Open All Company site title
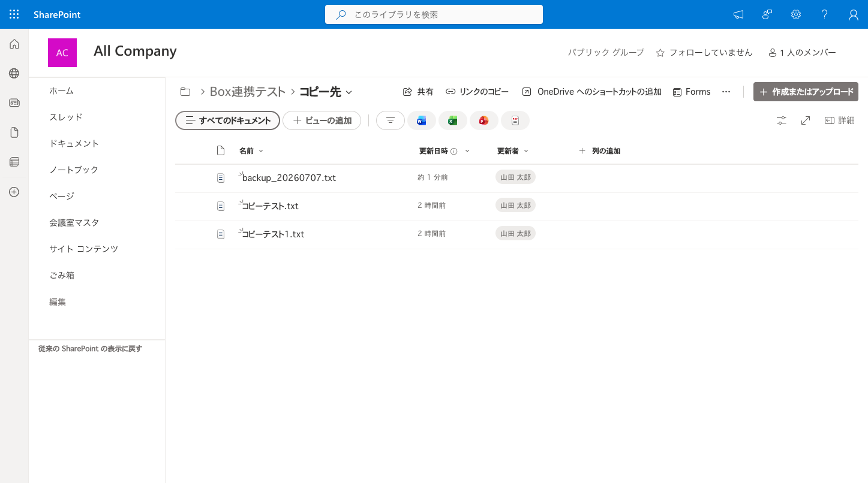868x483 pixels. click(135, 51)
